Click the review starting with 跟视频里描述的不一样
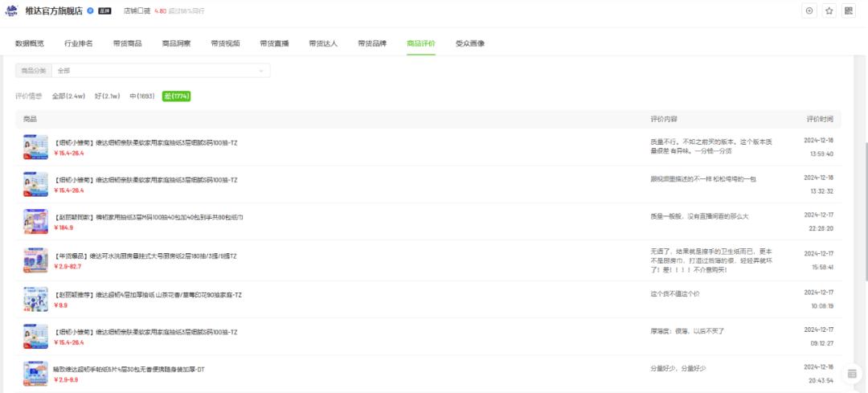Image resolution: width=868 pixels, height=393 pixels. click(x=703, y=178)
